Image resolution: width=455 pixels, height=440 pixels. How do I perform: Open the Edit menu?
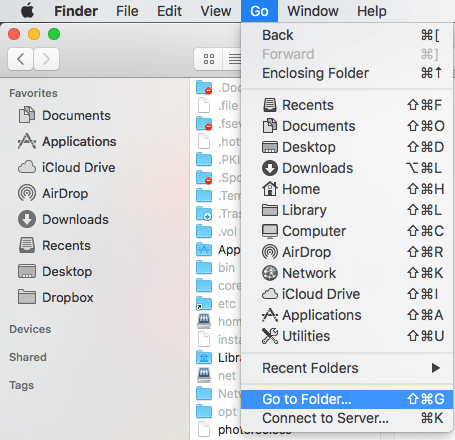click(169, 11)
